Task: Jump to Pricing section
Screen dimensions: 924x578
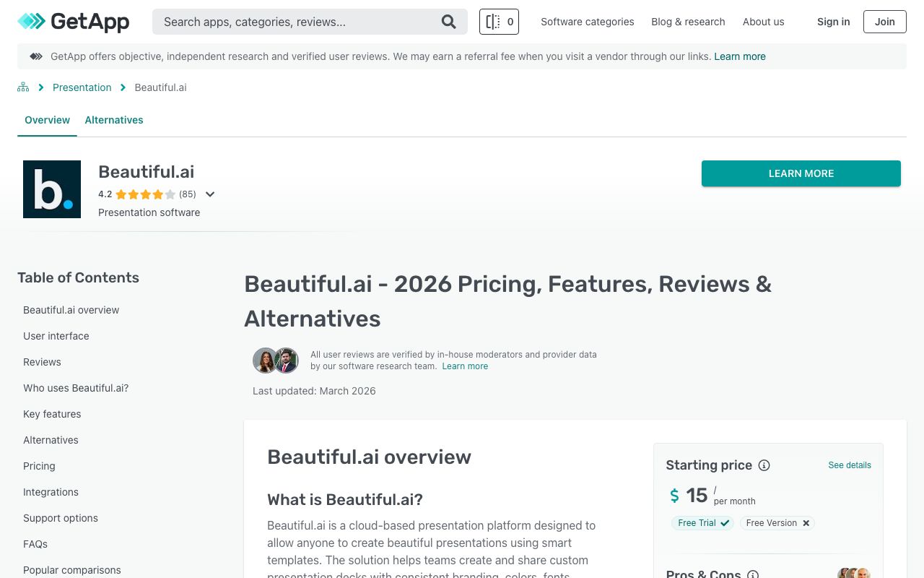Action: 39,466
